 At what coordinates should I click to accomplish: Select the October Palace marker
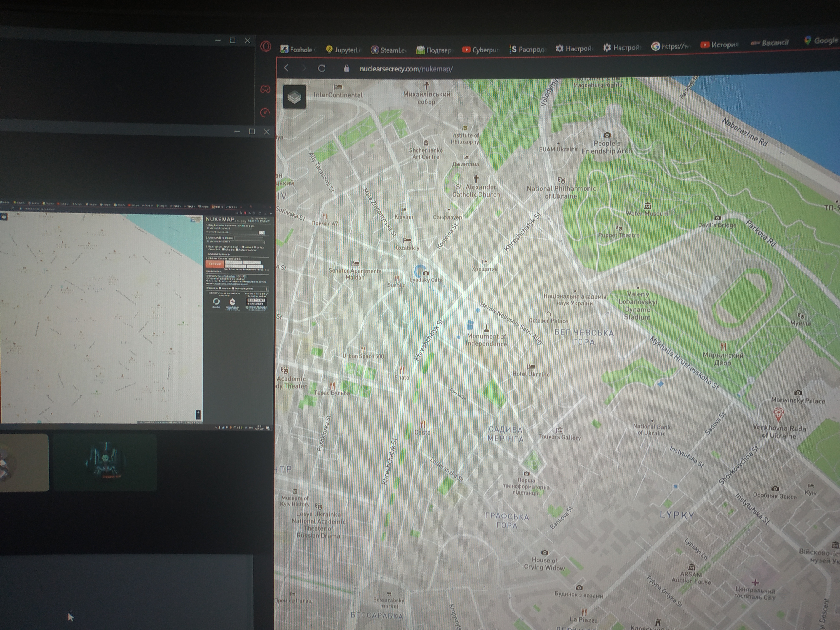548,314
